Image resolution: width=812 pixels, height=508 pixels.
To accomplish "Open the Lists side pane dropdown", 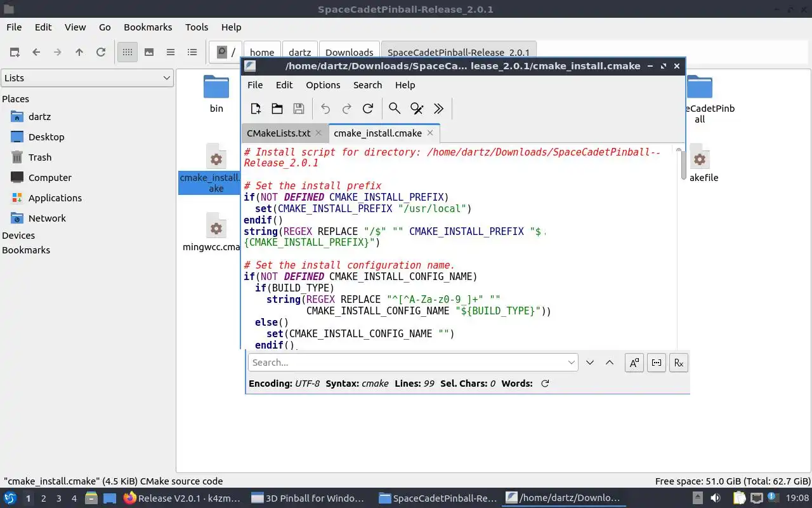I will pos(87,78).
